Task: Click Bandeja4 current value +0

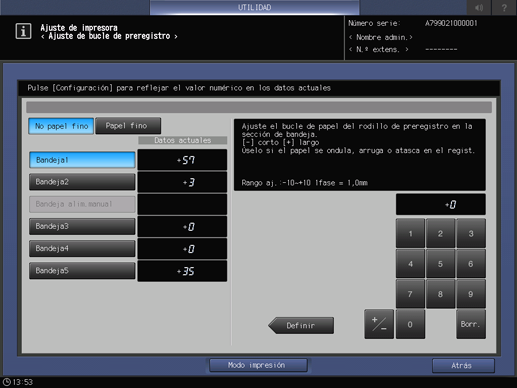Action: (182, 249)
